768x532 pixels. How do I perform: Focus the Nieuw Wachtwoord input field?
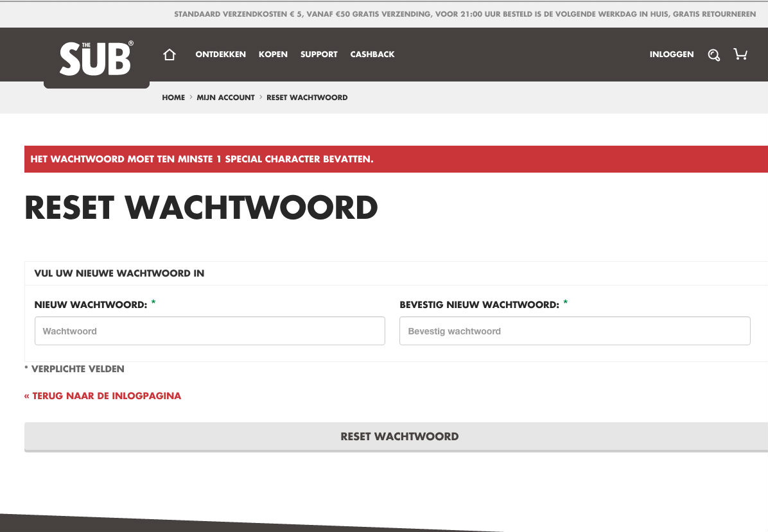tap(209, 331)
